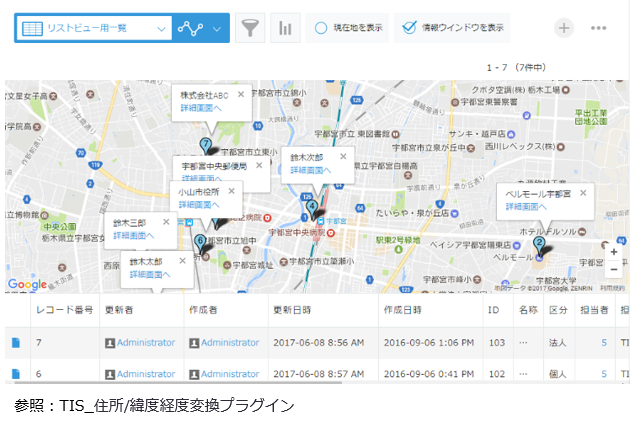
Task: Open 作成者 Administrator link in record 6
Action: (x=230, y=374)
